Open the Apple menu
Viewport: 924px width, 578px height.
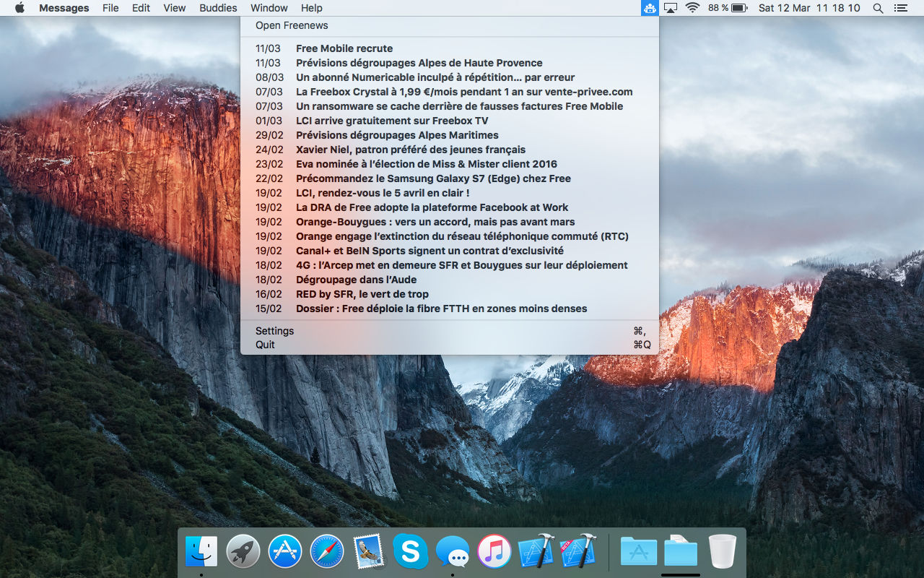(19, 8)
